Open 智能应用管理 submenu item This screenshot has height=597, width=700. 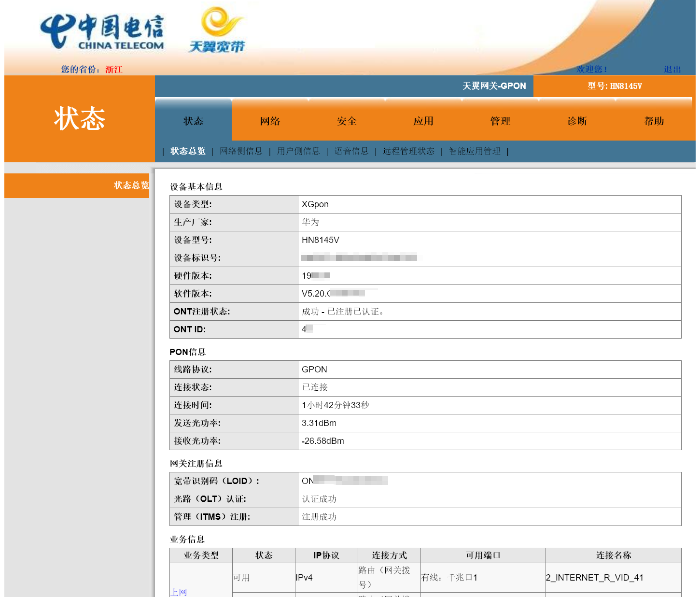(475, 151)
